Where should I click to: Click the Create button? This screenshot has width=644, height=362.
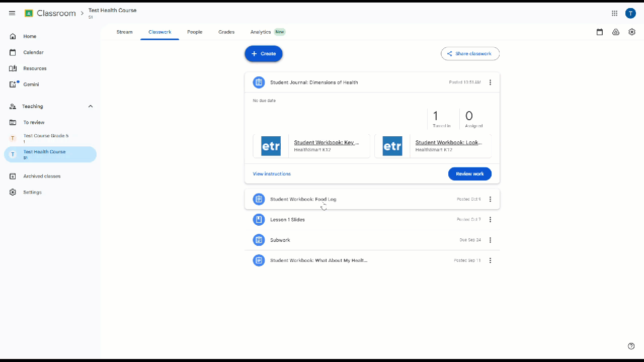pos(264,54)
